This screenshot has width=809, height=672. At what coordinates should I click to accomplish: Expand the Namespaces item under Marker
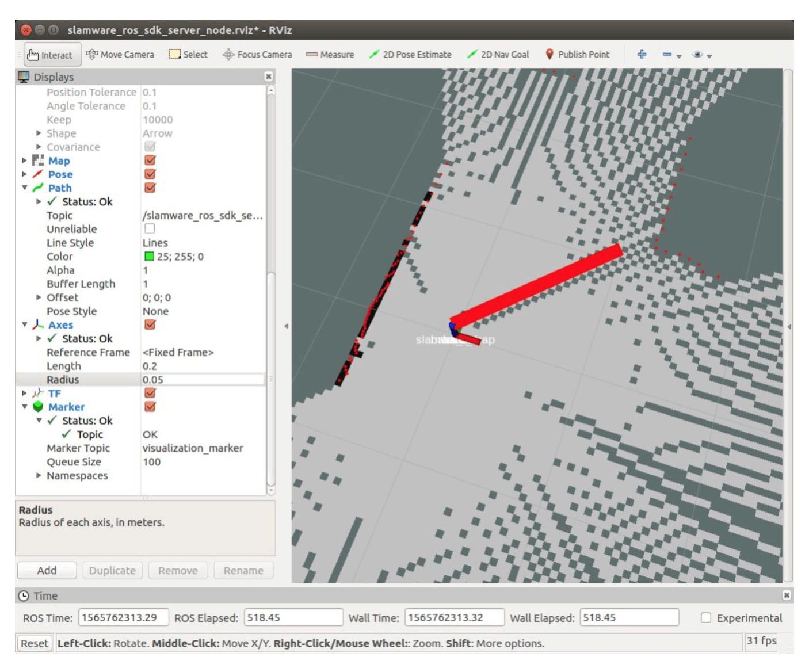38,475
